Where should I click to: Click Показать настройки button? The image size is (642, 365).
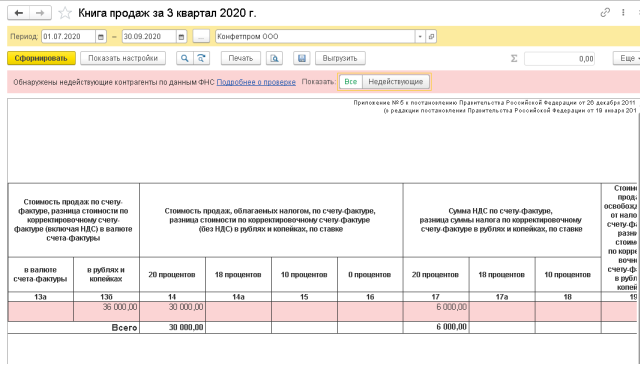point(123,59)
